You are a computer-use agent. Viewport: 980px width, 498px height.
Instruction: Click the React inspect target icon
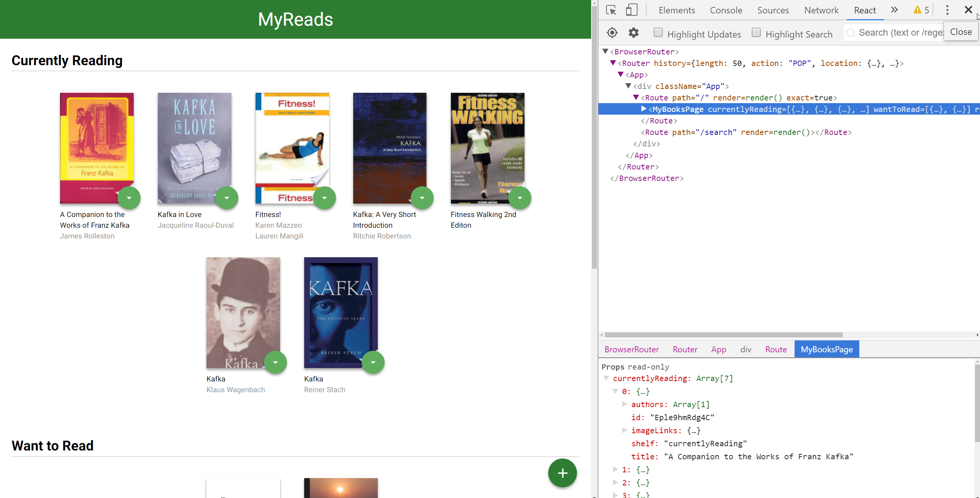pos(612,33)
